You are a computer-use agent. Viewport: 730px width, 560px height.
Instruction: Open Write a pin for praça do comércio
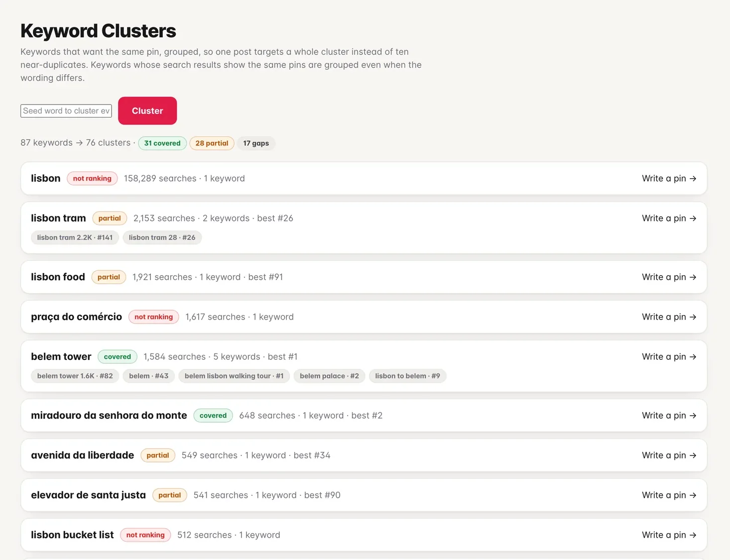[669, 317]
